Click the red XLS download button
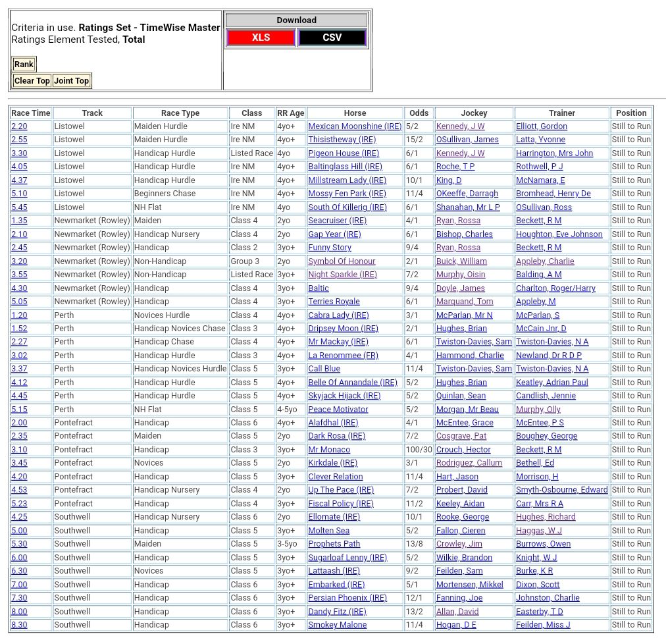Viewport: 666px width, 644px height. tap(261, 38)
